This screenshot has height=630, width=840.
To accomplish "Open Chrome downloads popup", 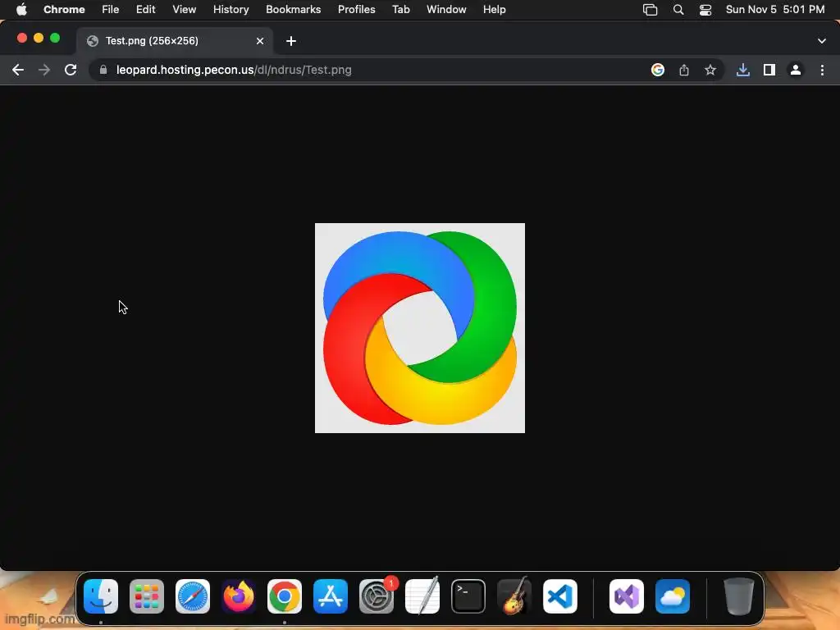I will (x=743, y=70).
